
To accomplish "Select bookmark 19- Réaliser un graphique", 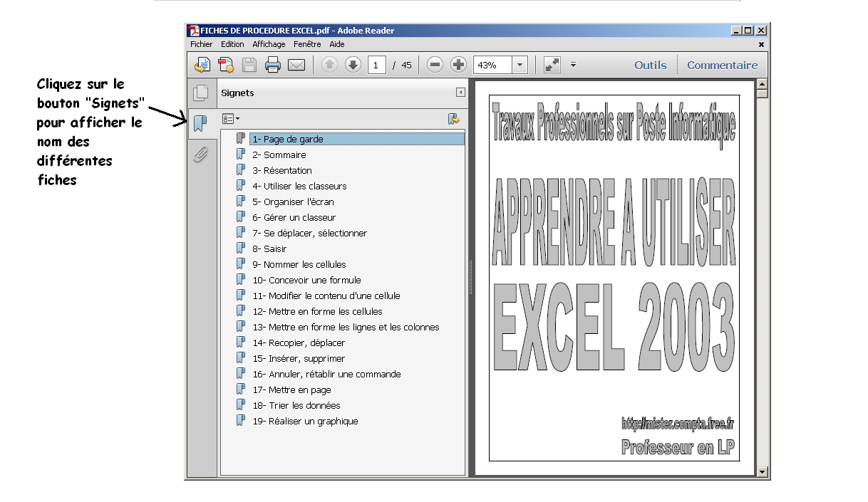I will [305, 421].
